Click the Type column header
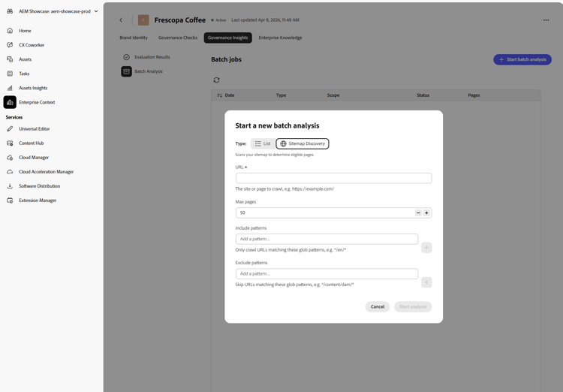The image size is (563, 392). [281, 95]
